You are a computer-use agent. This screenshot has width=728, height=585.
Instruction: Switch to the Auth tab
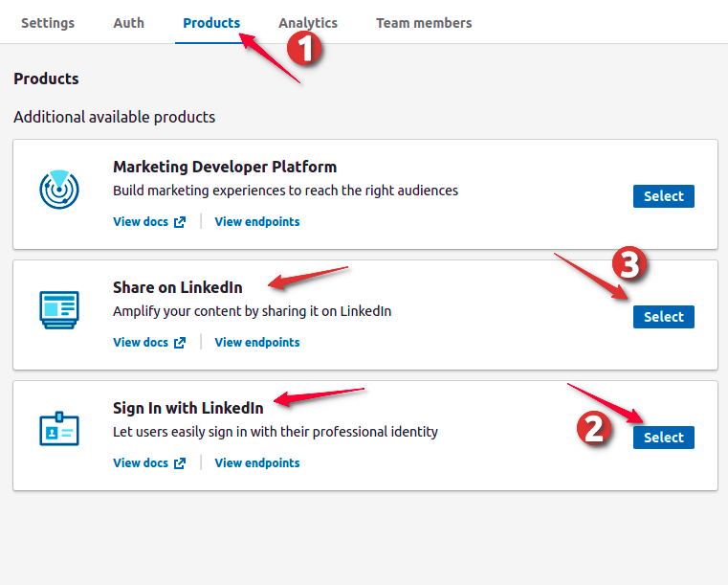point(128,23)
